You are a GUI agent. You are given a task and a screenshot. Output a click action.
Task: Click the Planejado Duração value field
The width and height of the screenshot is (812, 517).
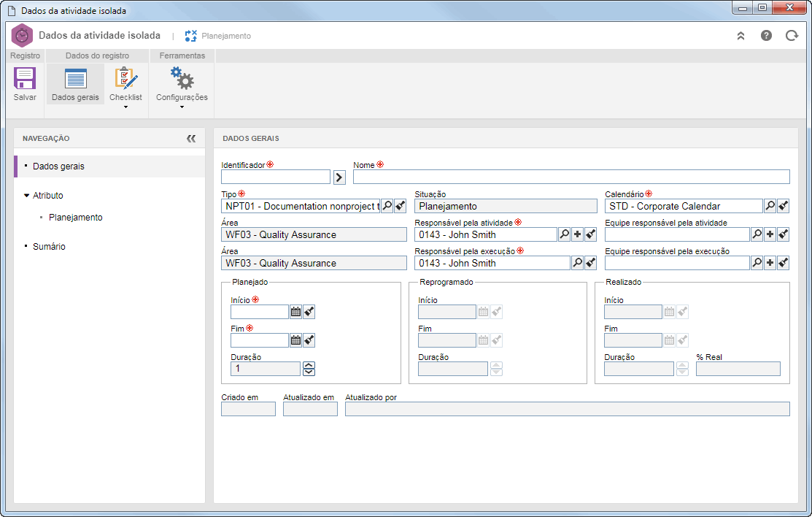pos(265,369)
